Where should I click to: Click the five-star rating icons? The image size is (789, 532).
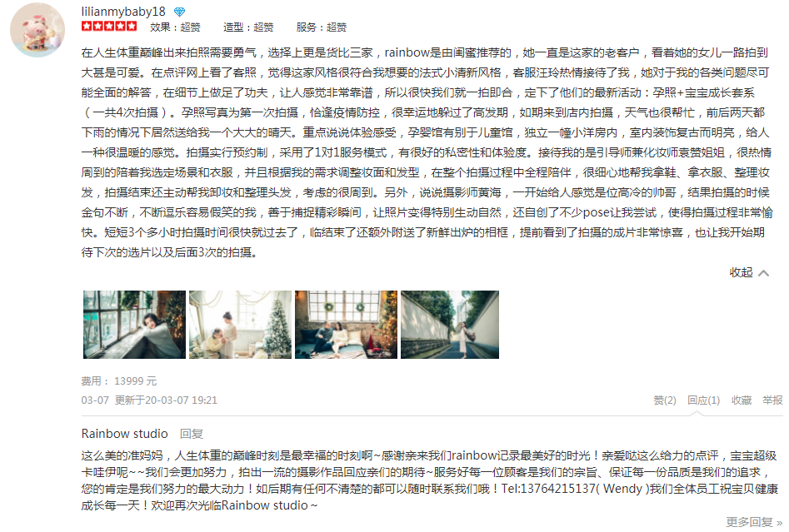click(109, 26)
